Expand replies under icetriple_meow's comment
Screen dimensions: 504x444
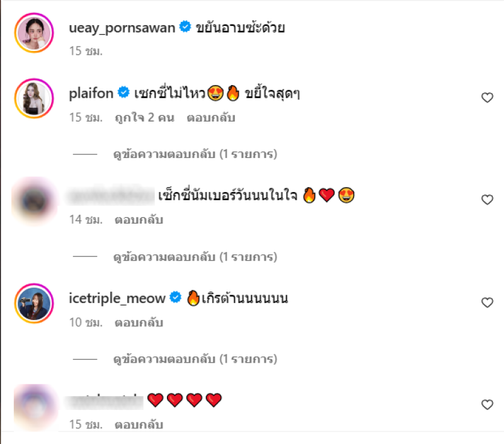pyautogui.click(x=195, y=359)
